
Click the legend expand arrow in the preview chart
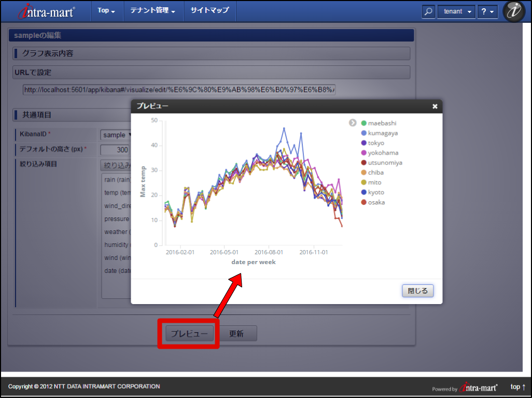point(353,123)
